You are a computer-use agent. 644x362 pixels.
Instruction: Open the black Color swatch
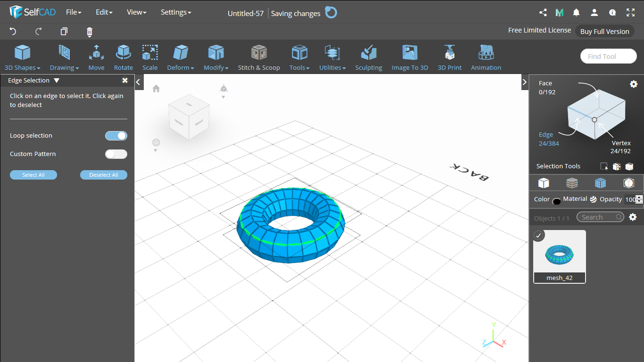coord(556,201)
